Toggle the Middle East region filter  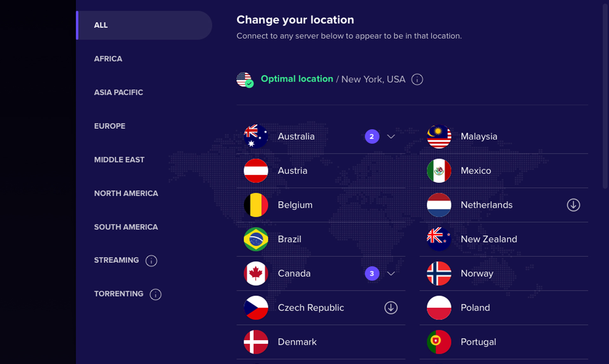pyautogui.click(x=119, y=159)
